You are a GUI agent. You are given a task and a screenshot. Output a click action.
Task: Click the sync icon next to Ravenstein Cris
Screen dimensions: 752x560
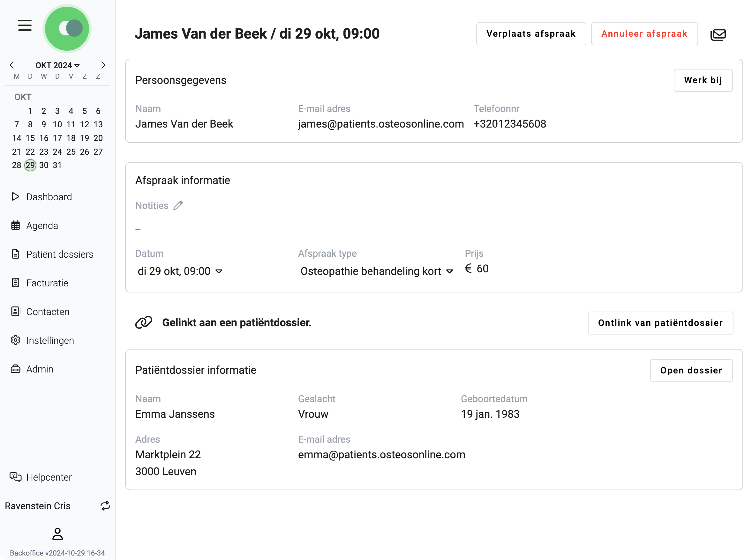[105, 506]
